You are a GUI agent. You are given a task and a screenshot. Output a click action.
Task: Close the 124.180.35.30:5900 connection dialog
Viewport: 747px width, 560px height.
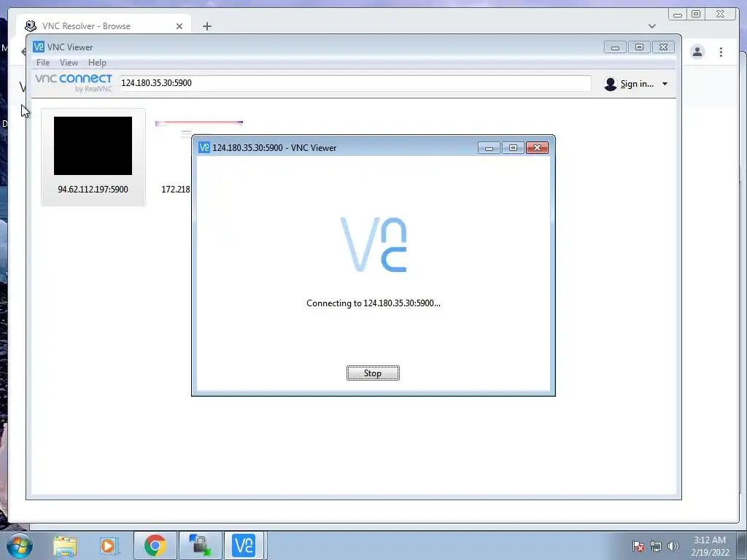pyautogui.click(x=537, y=147)
